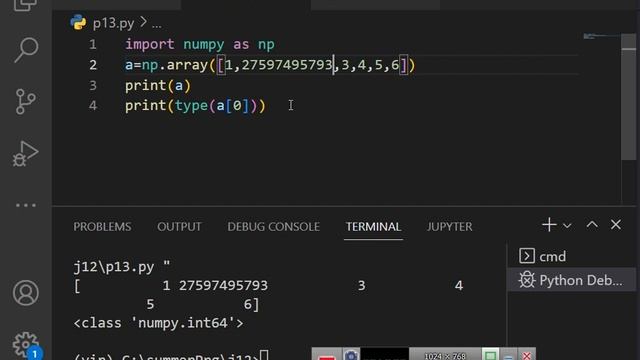Show additional views via ellipsis icon
This screenshot has height=360, width=640.
pos(26,205)
